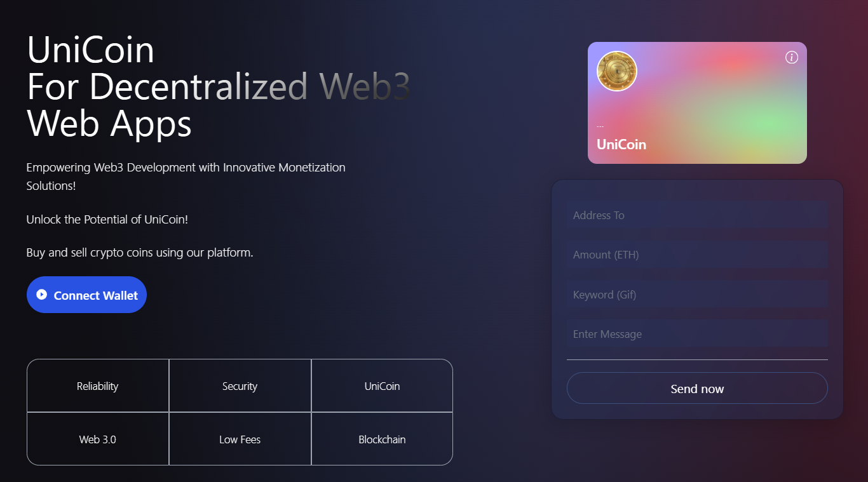Focus the Address To input field
This screenshot has width=868, height=482.
(x=697, y=215)
